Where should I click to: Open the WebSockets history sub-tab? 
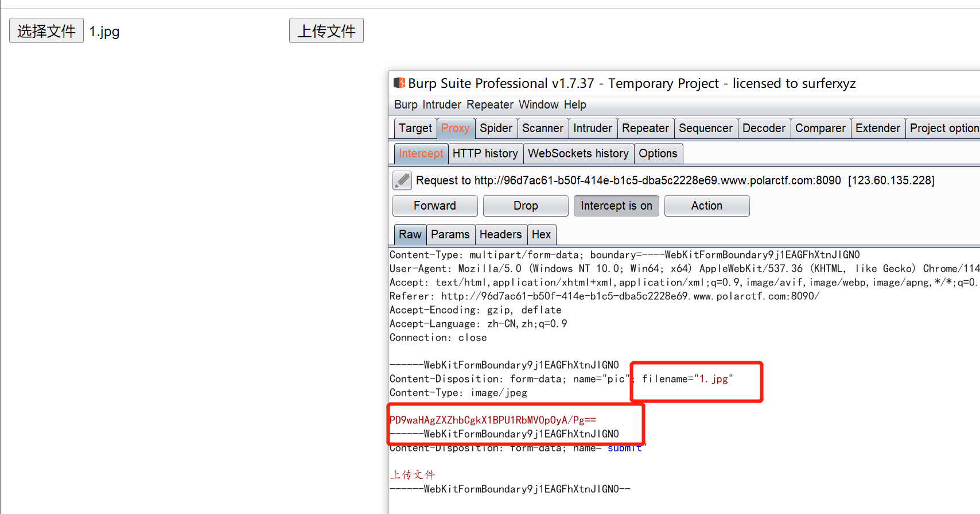point(578,153)
